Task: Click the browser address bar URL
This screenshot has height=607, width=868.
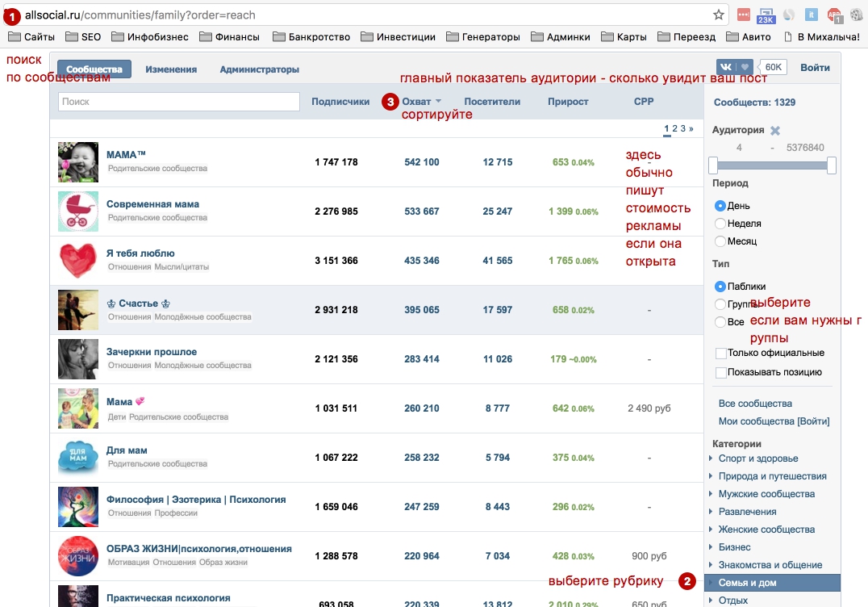Action: point(140,15)
